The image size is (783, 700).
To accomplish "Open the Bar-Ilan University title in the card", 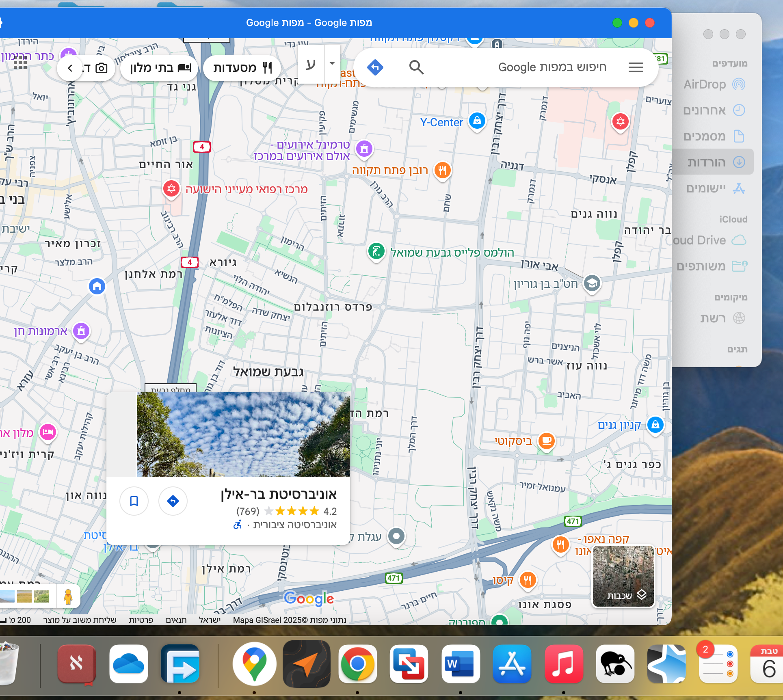I will point(279,494).
